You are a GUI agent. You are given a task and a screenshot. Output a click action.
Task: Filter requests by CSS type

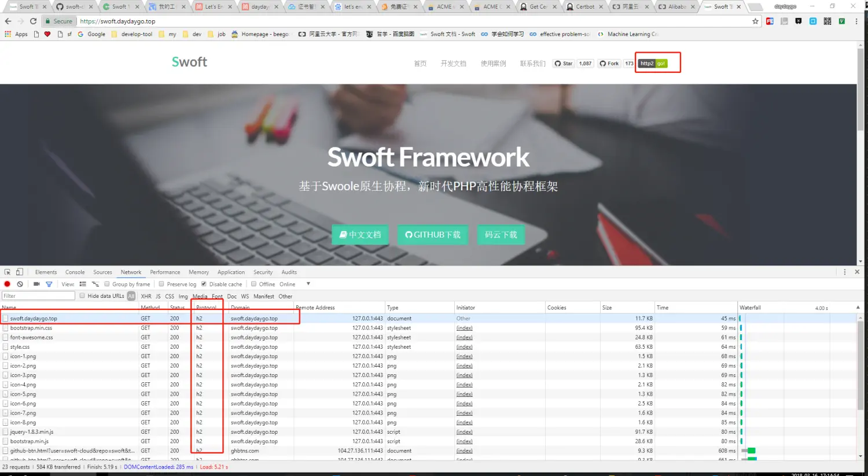(x=170, y=296)
